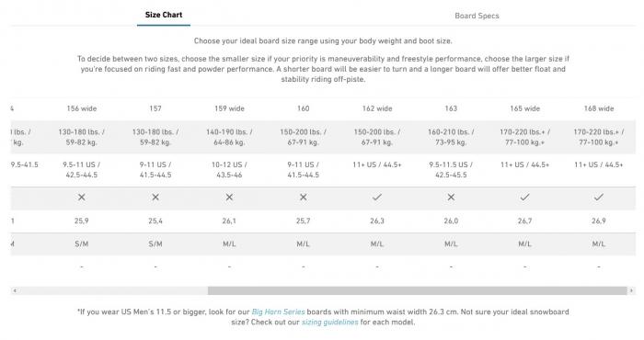Open the Big Horn Series link
This screenshot has width=644, height=340.
point(278,312)
